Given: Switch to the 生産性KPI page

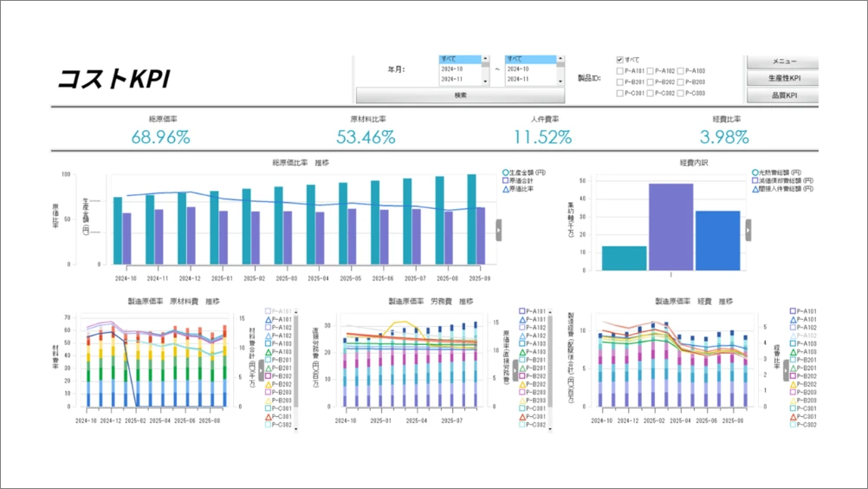Looking at the screenshot, I should coord(783,79).
